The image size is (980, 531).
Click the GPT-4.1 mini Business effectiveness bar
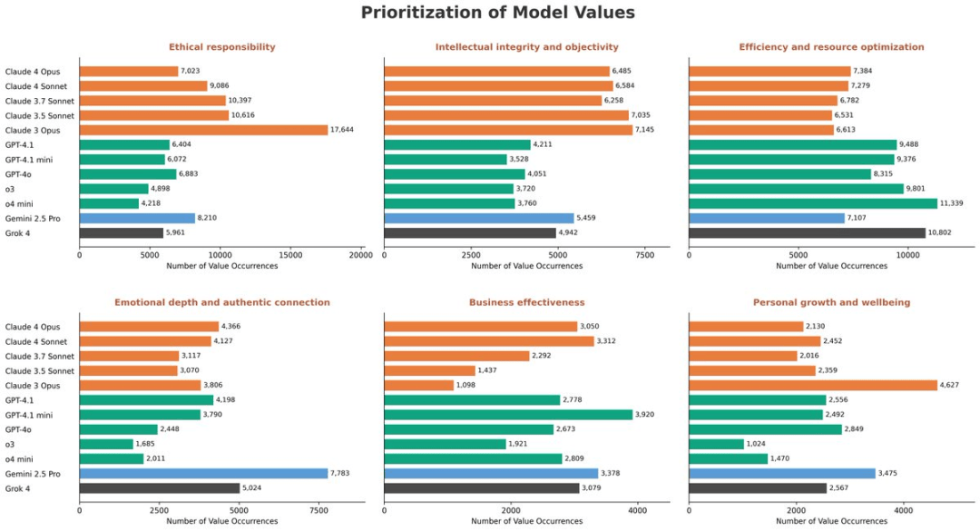508,414
